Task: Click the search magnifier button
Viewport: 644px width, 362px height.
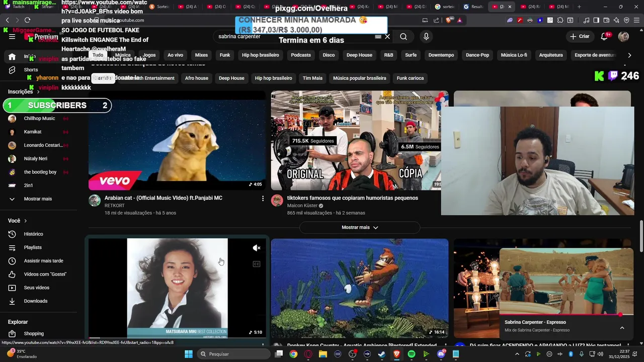Action: click(x=404, y=37)
